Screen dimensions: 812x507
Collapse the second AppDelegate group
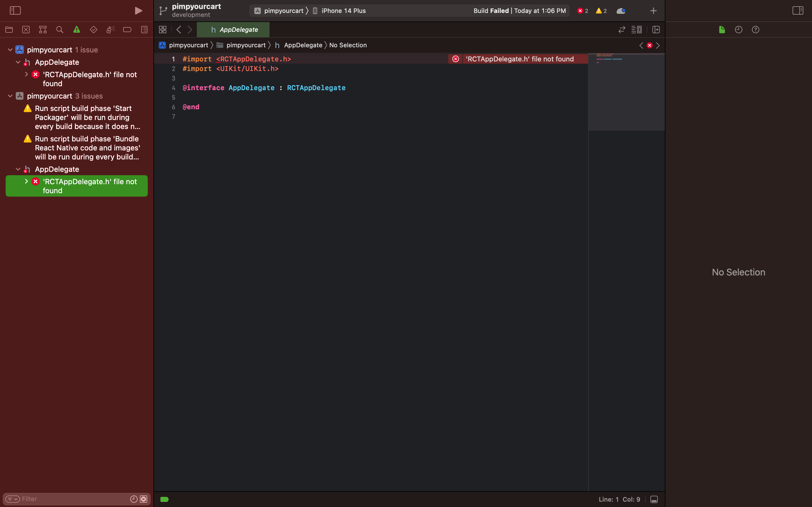[18, 169]
